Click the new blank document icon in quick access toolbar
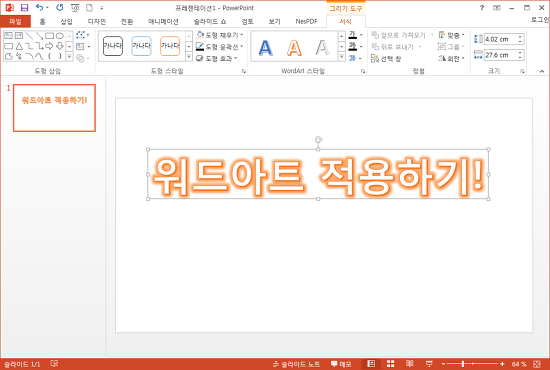550x370 pixels. click(89, 8)
